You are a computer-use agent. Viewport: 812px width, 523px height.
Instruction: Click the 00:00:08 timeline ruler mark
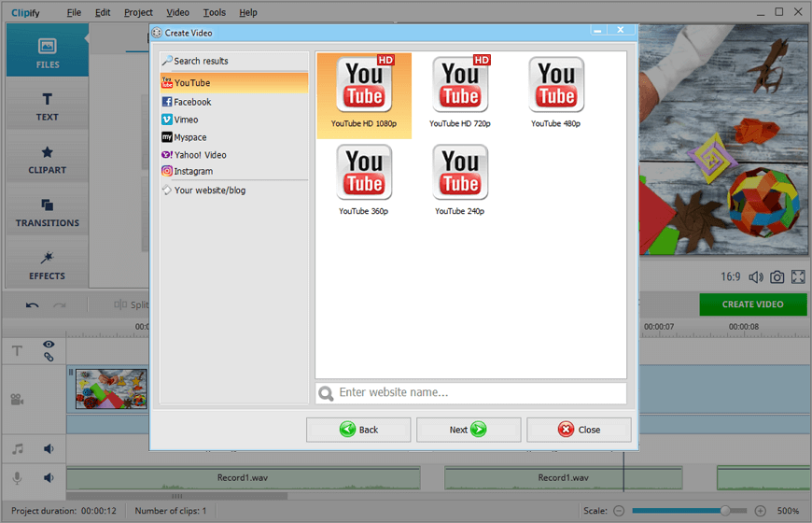[744, 327]
